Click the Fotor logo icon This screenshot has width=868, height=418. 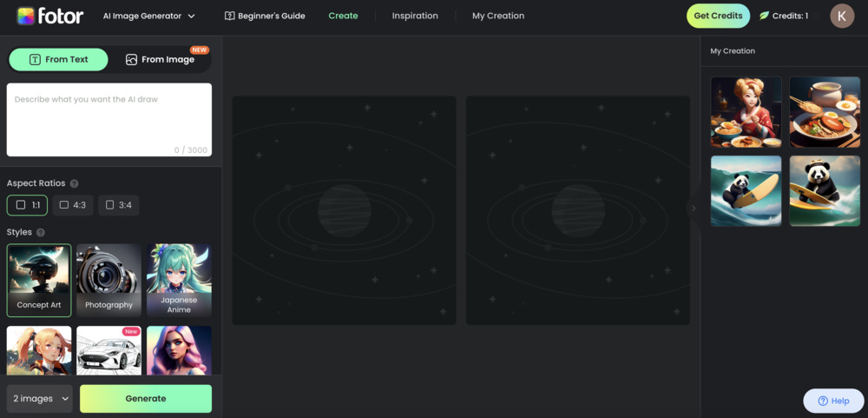[x=26, y=16]
